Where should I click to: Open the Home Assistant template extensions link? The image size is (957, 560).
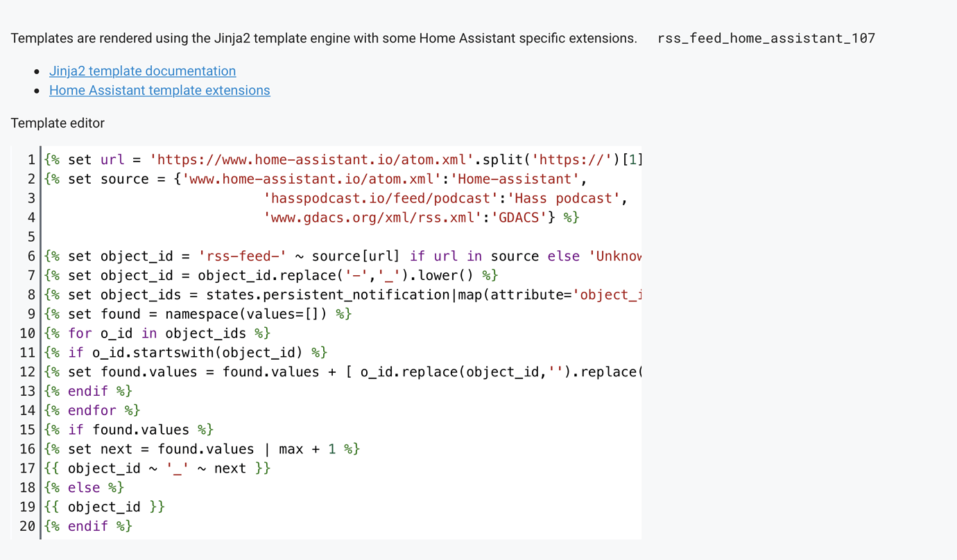pyautogui.click(x=159, y=90)
